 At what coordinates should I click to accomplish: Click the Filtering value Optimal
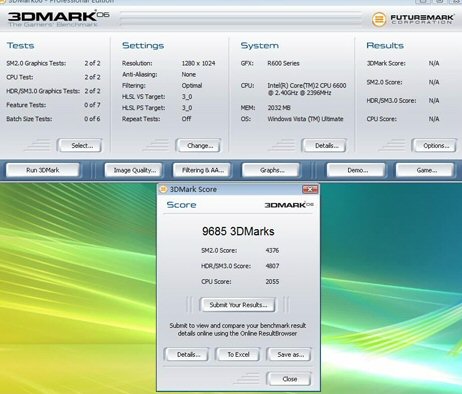click(x=192, y=86)
